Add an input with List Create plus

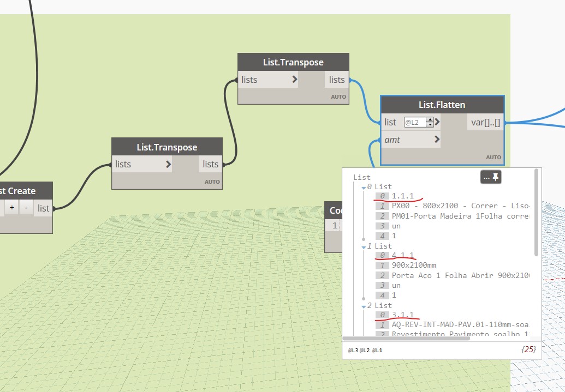pyautogui.click(x=12, y=208)
